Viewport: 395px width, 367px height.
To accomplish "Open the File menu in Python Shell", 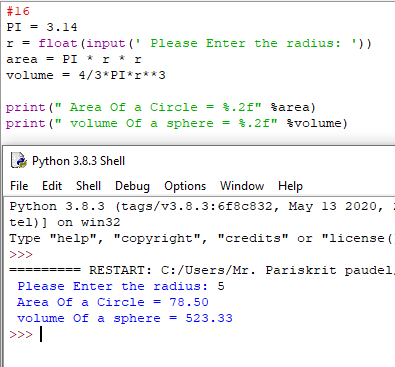I will (x=19, y=186).
